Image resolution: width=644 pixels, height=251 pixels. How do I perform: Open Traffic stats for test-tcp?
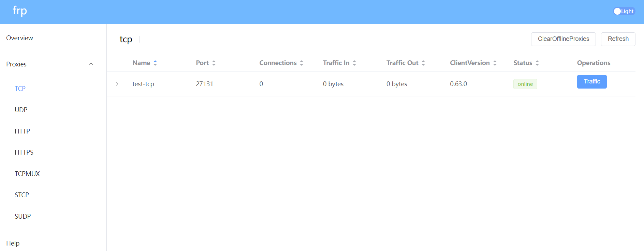click(x=591, y=82)
